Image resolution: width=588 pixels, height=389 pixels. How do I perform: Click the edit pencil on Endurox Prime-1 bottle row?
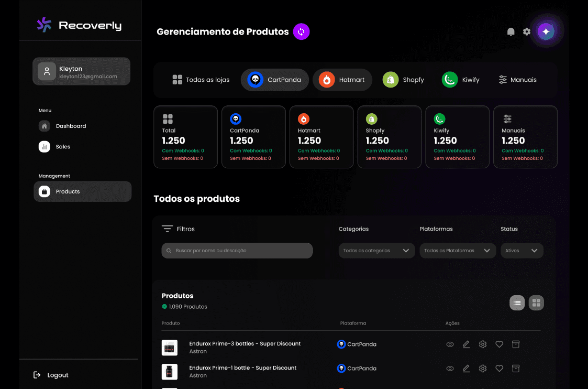(x=466, y=369)
